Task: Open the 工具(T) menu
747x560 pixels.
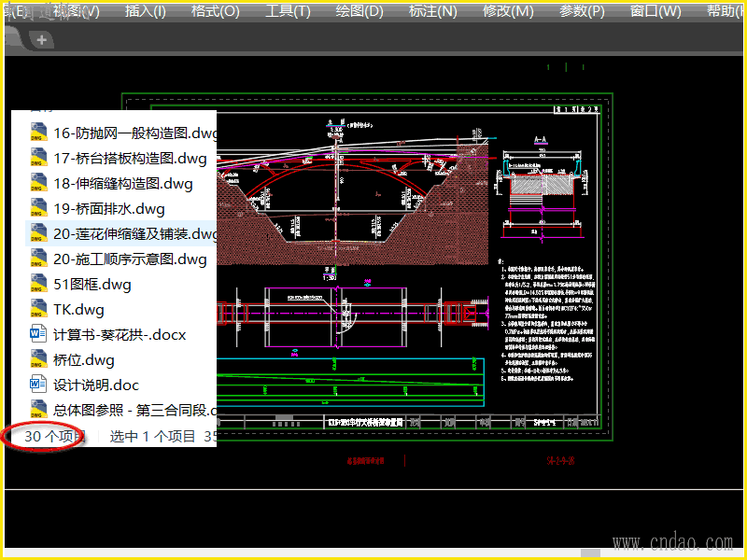Action: point(288,11)
